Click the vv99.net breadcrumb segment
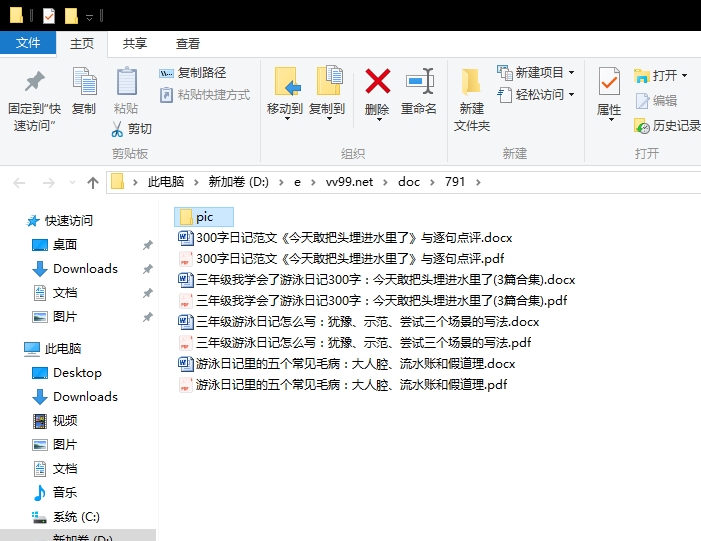The image size is (701, 541). coord(349,182)
